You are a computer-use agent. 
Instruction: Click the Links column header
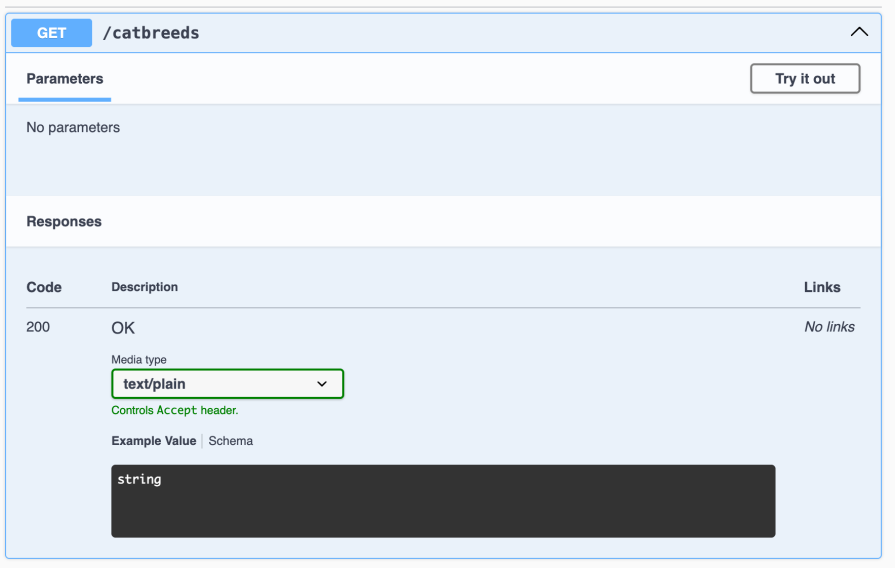coord(822,287)
